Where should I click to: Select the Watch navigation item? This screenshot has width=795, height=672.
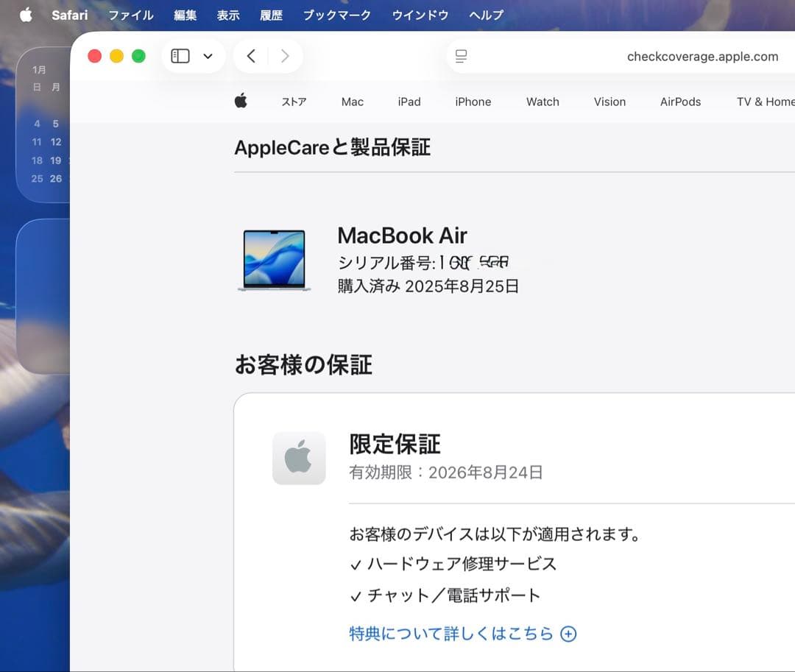click(543, 102)
